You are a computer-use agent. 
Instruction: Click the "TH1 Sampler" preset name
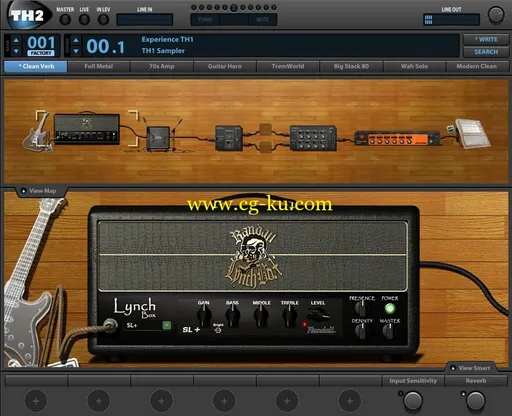coord(163,51)
